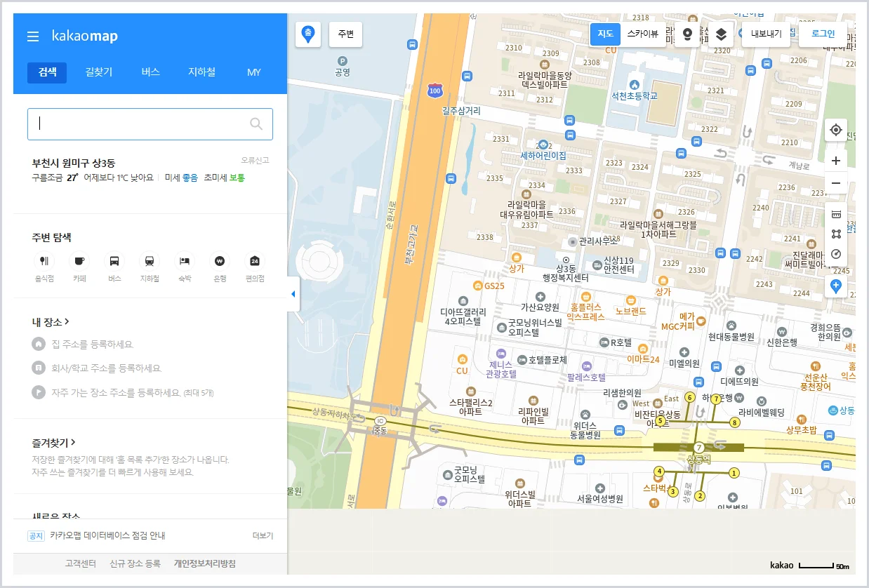Open the 카카오맵 데이터베이스 점검 안내 notice
Image resolution: width=869 pixels, height=588 pixels.
pyautogui.click(x=107, y=536)
